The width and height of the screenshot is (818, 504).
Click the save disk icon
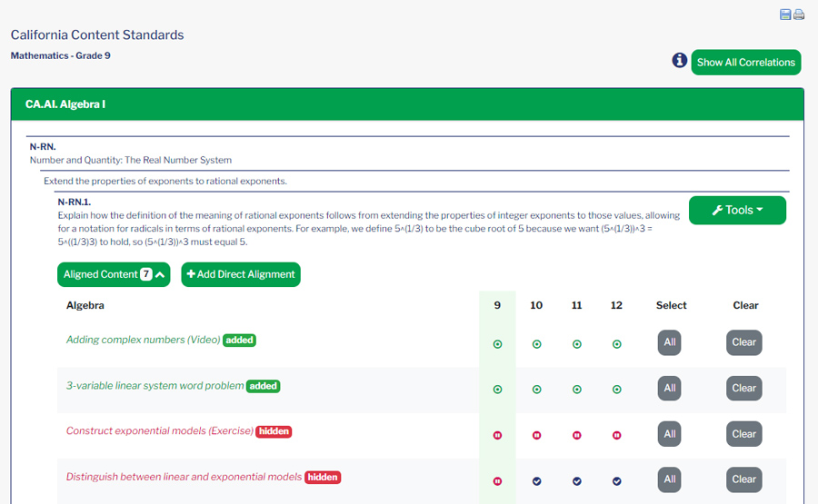(x=785, y=15)
